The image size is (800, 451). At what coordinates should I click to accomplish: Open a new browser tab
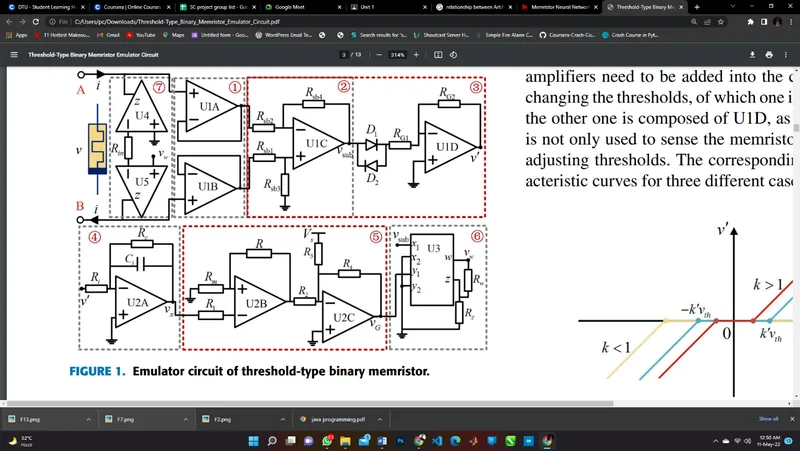click(697, 7)
